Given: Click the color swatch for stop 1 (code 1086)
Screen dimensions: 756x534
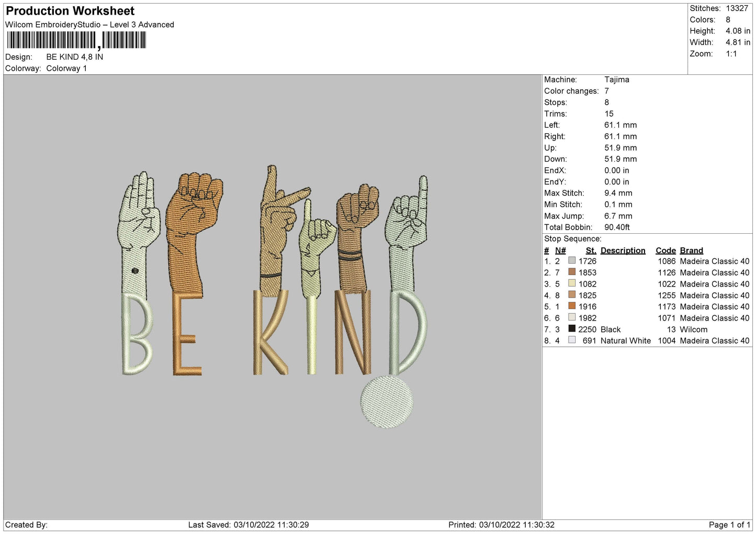Looking at the screenshot, I should click(572, 260).
